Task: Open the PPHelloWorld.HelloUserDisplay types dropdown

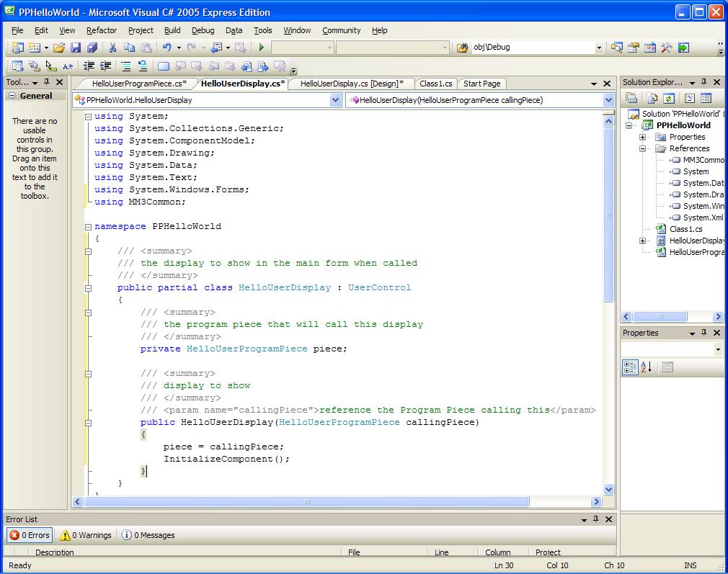Action: pos(335,100)
